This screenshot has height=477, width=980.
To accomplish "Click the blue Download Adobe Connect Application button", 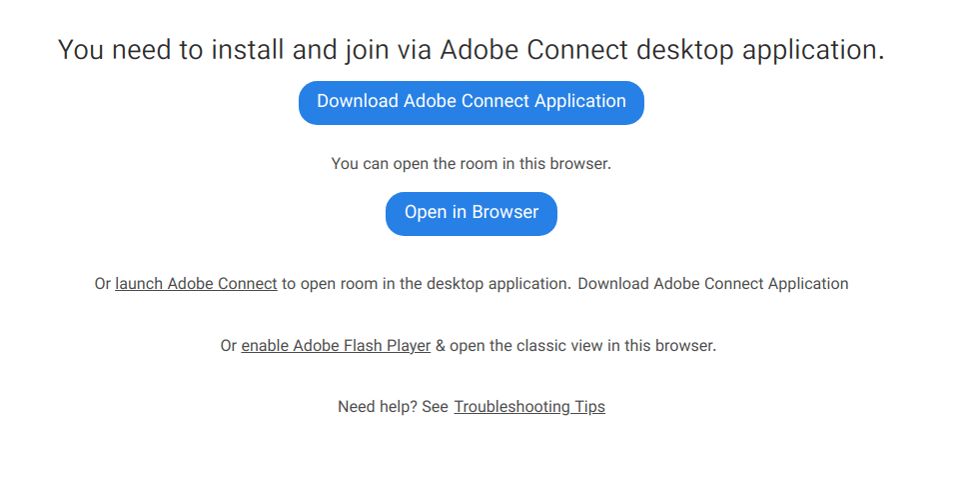I will (x=471, y=102).
